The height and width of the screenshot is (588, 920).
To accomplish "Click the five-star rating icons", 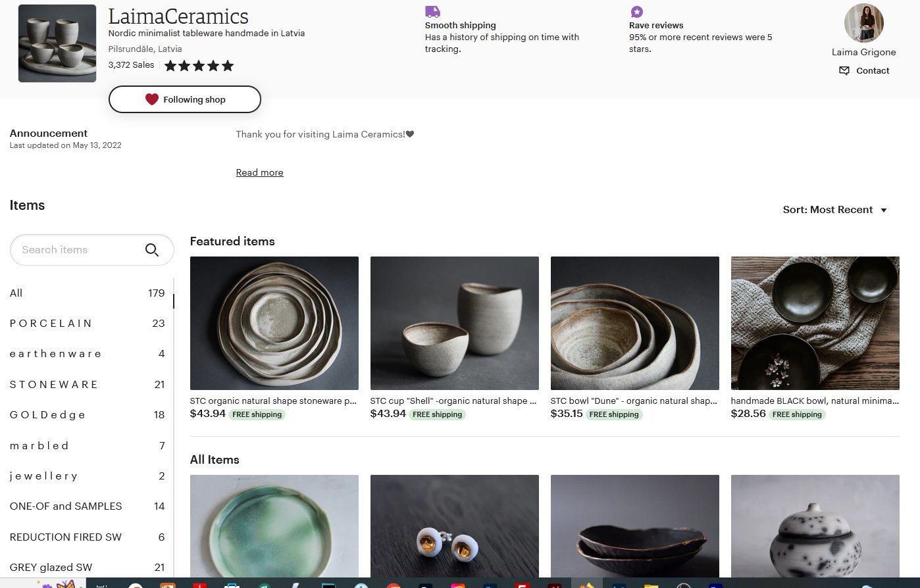I will [199, 65].
